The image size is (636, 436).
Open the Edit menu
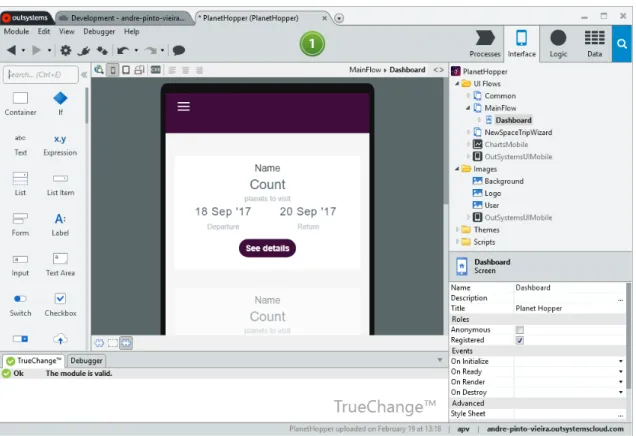[44, 31]
